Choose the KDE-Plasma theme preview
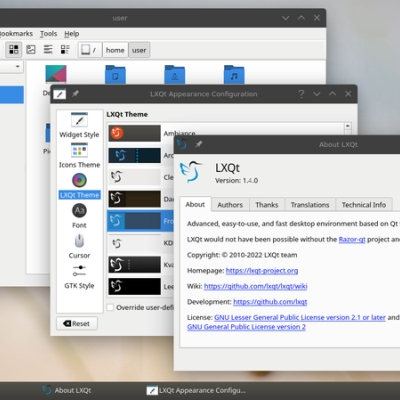The image size is (400, 400). point(134,243)
